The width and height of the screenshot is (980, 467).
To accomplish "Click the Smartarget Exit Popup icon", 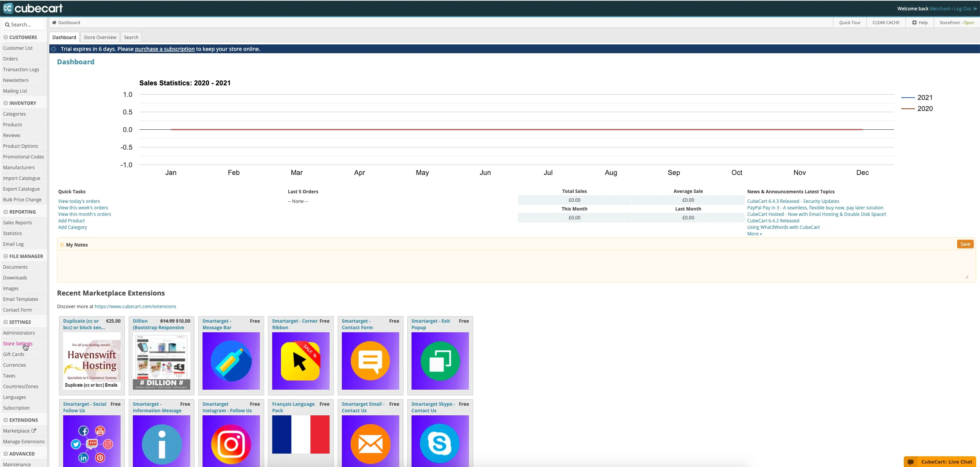I will click(440, 361).
